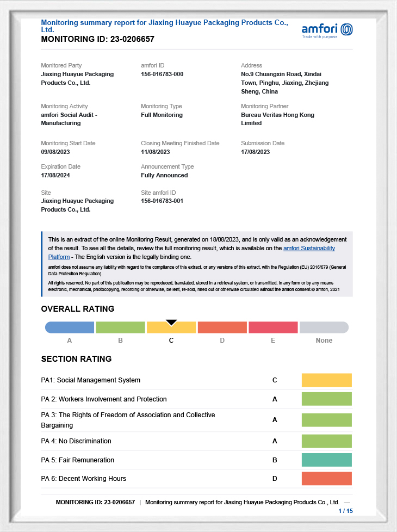The image size is (397, 532).
Task: Select the PA 3 Freedom of Association row label
Action: [x=128, y=420]
